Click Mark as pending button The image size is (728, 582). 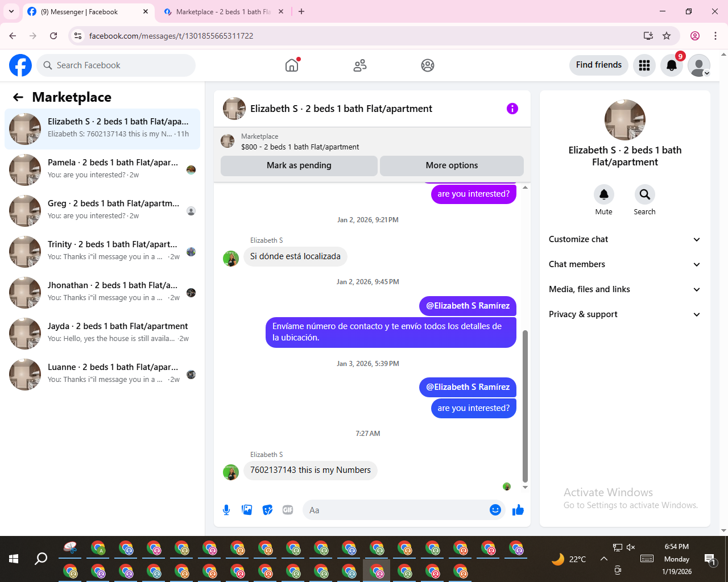pos(299,165)
